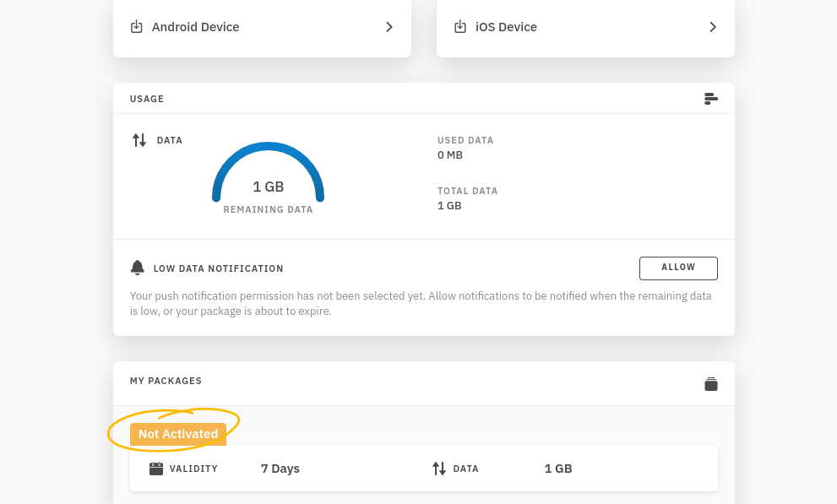The height and width of the screenshot is (504, 837).
Task: Allow low data notifications
Action: [678, 268]
